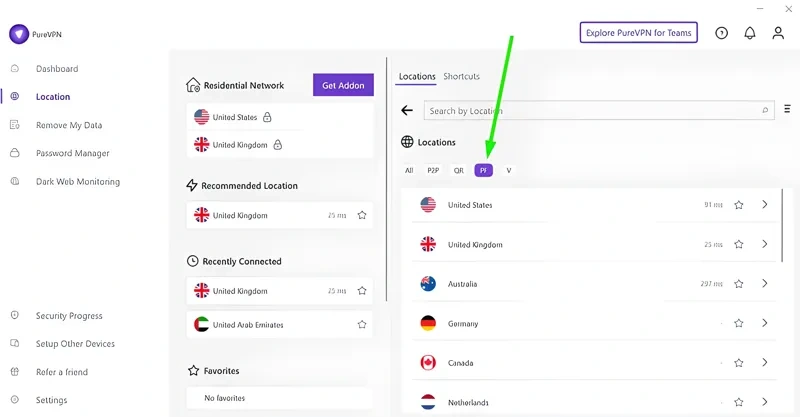
Task: Click the Setup Other Devices icon
Action: pyautogui.click(x=15, y=344)
